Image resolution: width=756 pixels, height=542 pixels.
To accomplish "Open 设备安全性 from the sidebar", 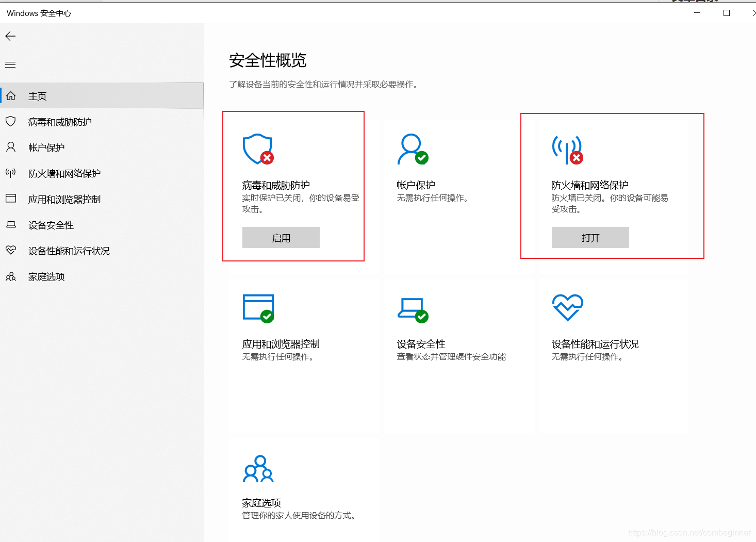I will 51,225.
